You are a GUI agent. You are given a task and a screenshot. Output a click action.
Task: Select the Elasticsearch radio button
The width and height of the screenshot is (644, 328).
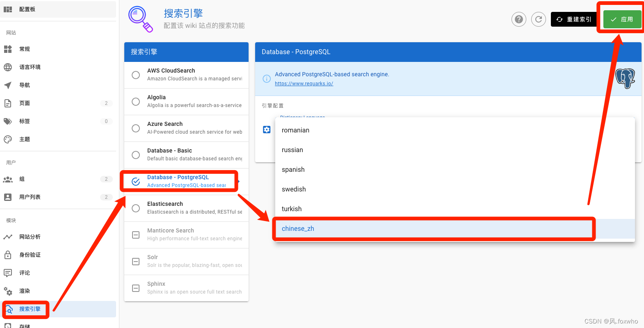(x=136, y=208)
